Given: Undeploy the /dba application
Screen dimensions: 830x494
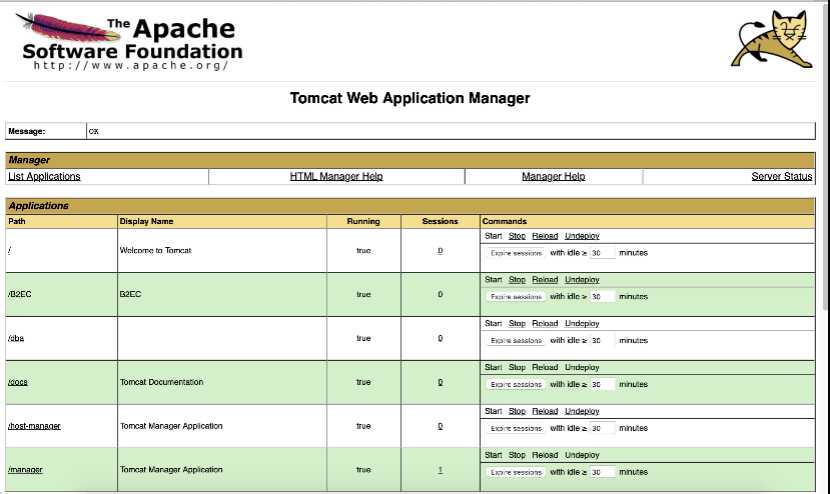Looking at the screenshot, I should click(x=582, y=324).
